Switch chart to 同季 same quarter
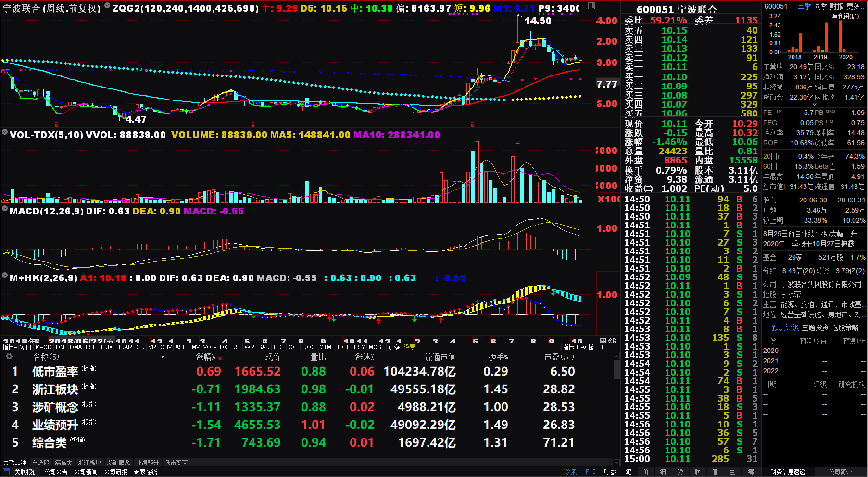The width and height of the screenshot is (868, 477). click(x=820, y=6)
